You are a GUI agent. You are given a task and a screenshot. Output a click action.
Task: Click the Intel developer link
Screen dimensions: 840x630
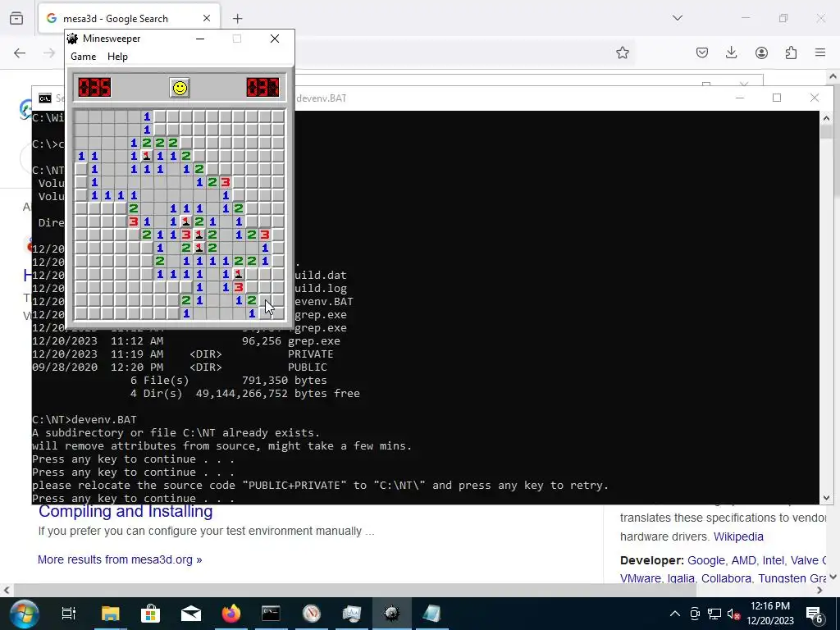coord(773,560)
